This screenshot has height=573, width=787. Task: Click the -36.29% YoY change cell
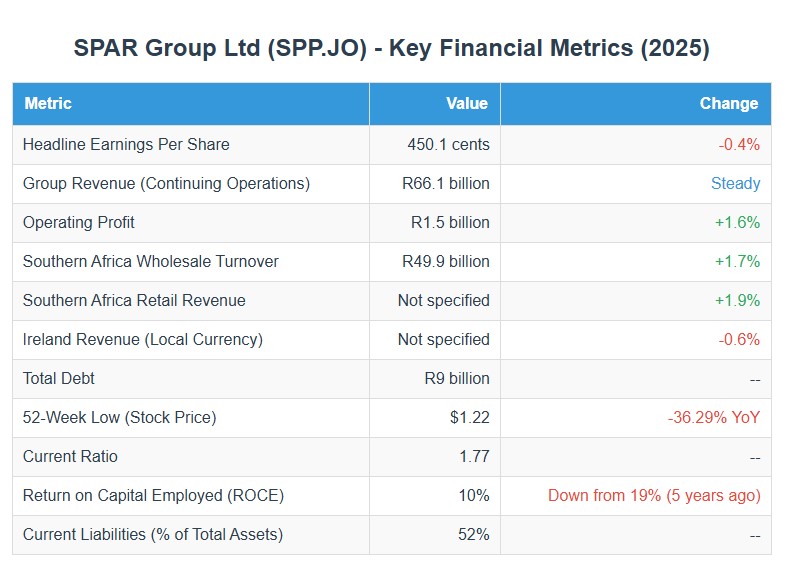click(x=714, y=417)
